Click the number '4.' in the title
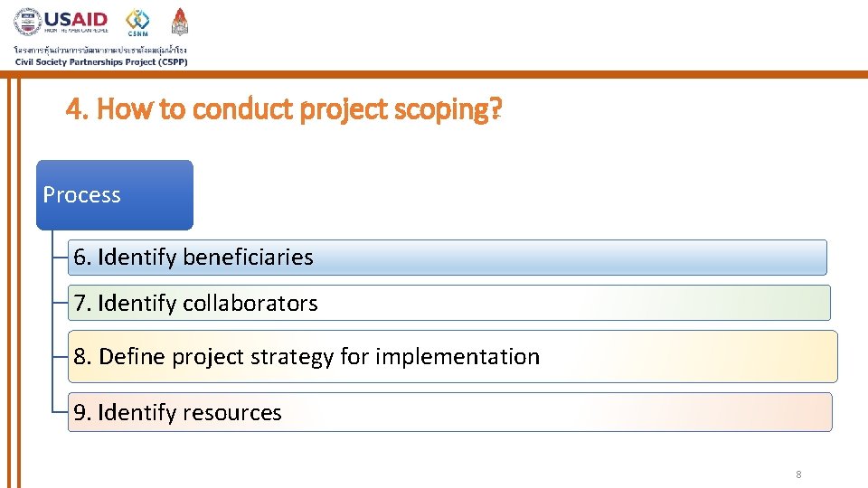 tap(77, 108)
